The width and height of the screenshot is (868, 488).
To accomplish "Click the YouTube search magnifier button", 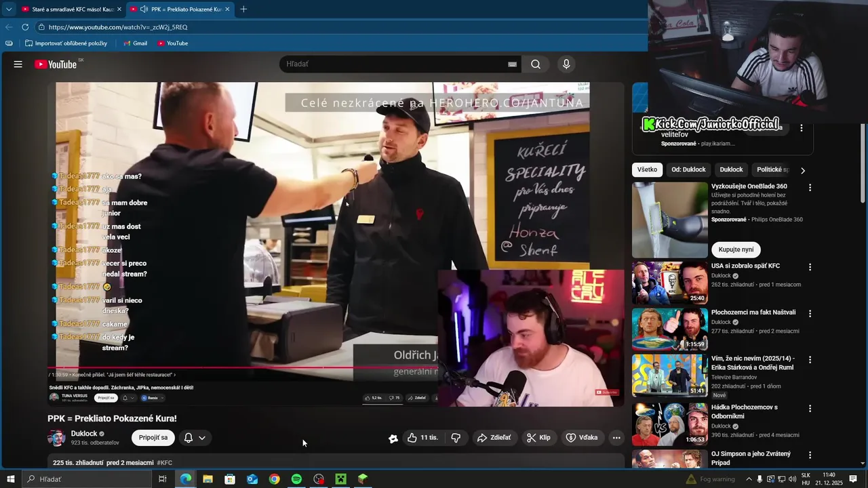I will point(536,64).
